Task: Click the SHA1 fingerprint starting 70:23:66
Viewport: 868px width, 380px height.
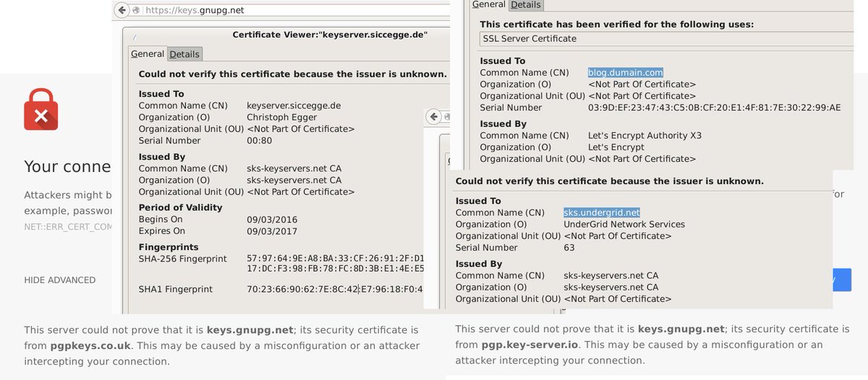Action: click(336, 290)
